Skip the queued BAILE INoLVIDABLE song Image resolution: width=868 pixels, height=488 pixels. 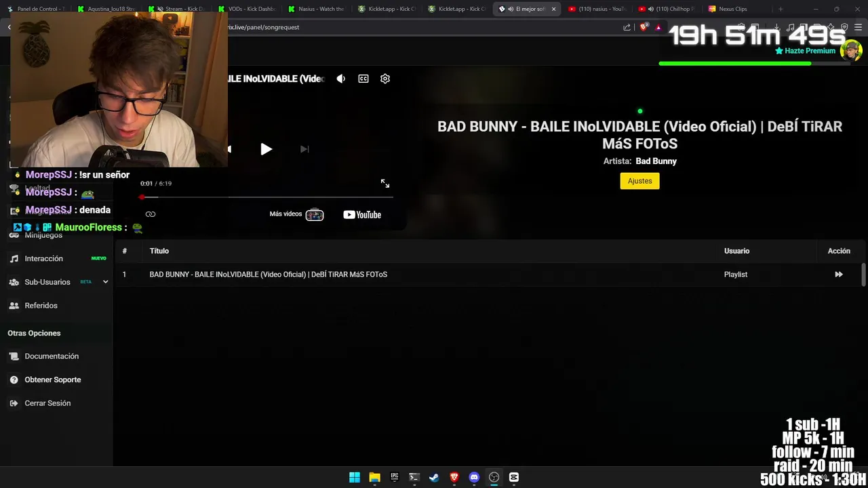click(839, 274)
